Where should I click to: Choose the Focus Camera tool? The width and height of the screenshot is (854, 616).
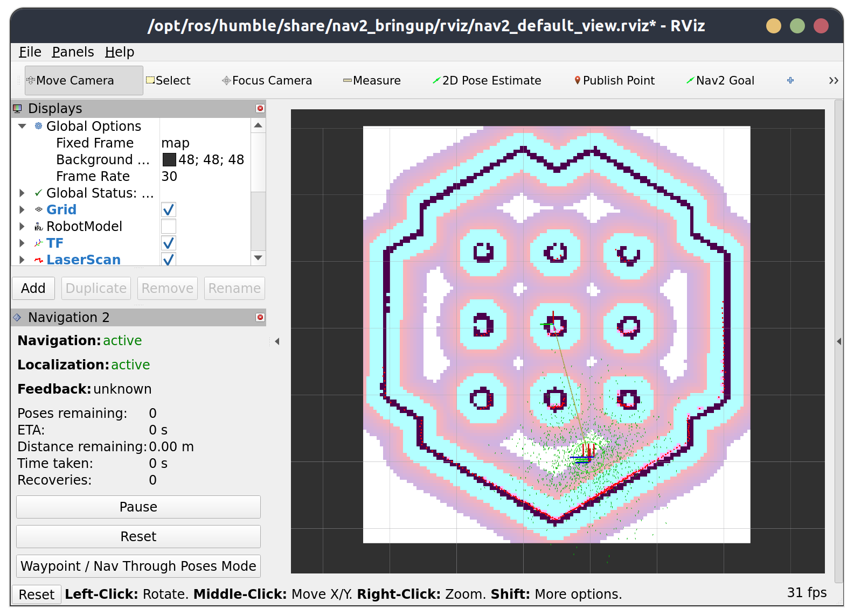click(x=267, y=81)
